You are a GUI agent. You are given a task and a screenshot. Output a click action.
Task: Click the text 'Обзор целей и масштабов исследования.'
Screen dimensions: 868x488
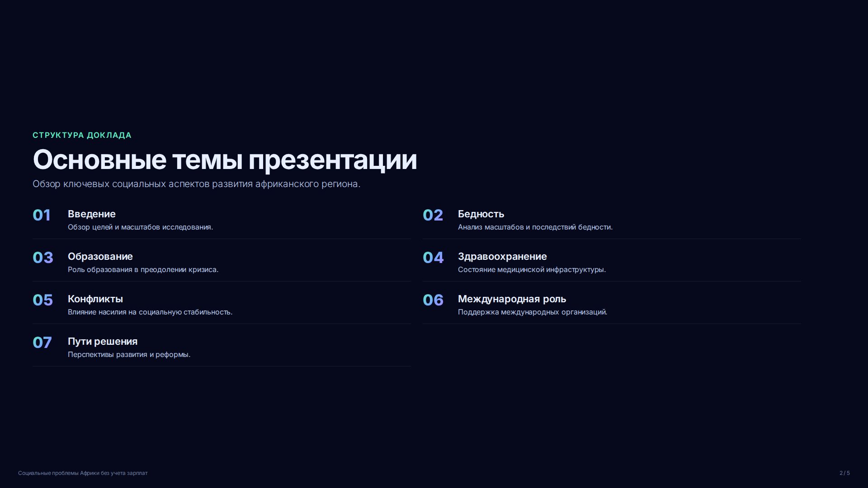pyautogui.click(x=140, y=227)
